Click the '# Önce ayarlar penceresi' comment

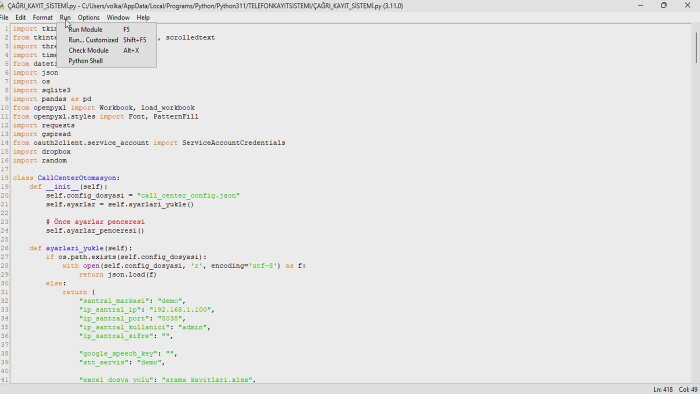(95, 222)
